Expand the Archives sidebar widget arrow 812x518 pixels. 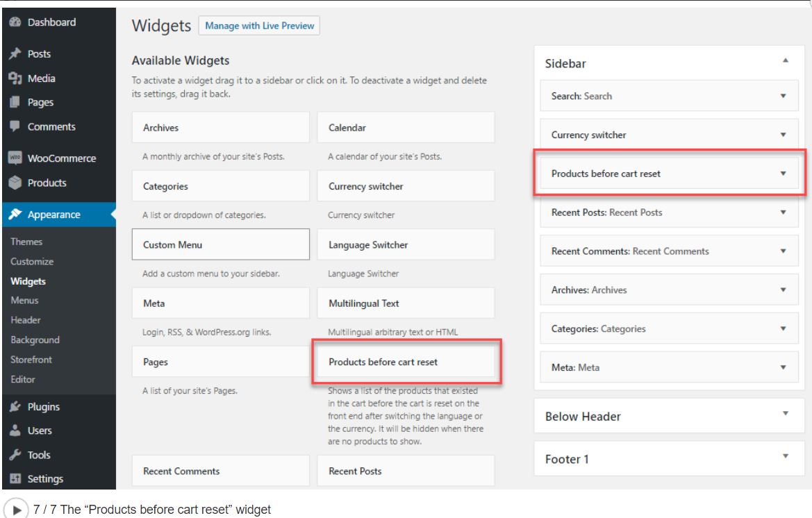pyautogui.click(x=783, y=290)
